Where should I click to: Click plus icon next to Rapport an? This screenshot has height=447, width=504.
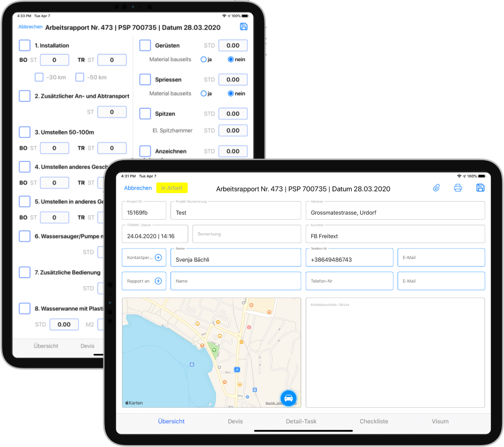point(158,281)
